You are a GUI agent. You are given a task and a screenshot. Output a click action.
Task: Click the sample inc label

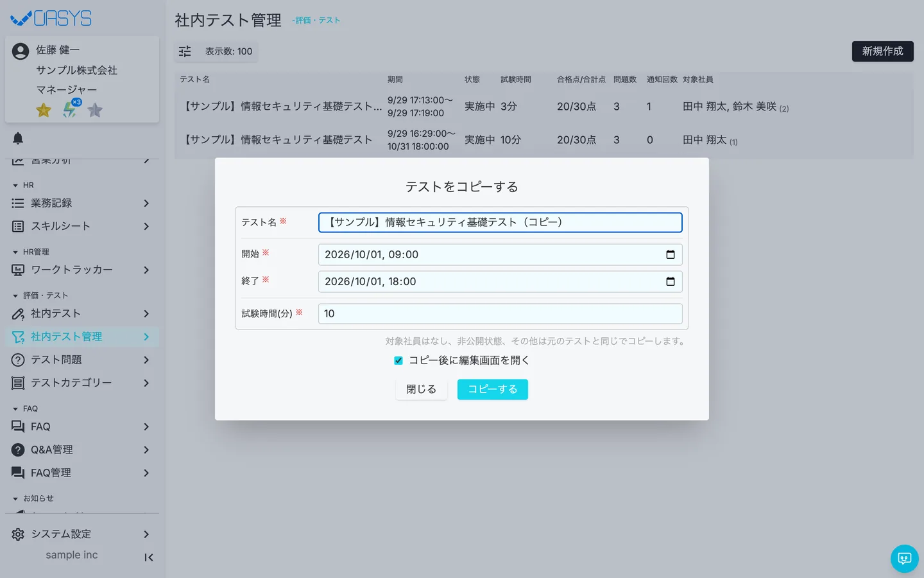pyautogui.click(x=72, y=555)
